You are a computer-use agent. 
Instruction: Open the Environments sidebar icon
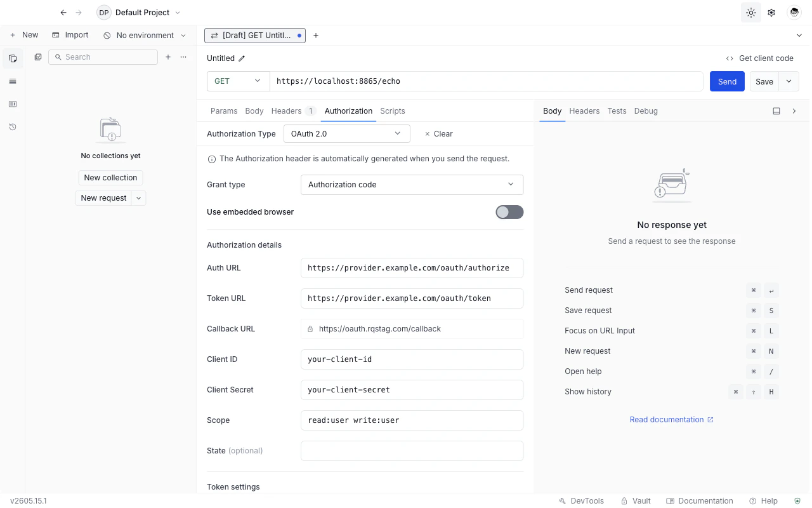pyautogui.click(x=13, y=81)
